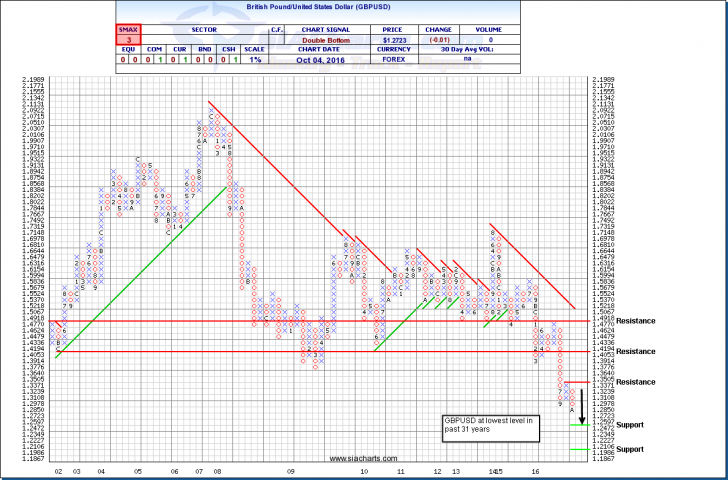This screenshot has width=728, height=480.
Task: Click the black downward arrow on chart
Action: tap(582, 407)
